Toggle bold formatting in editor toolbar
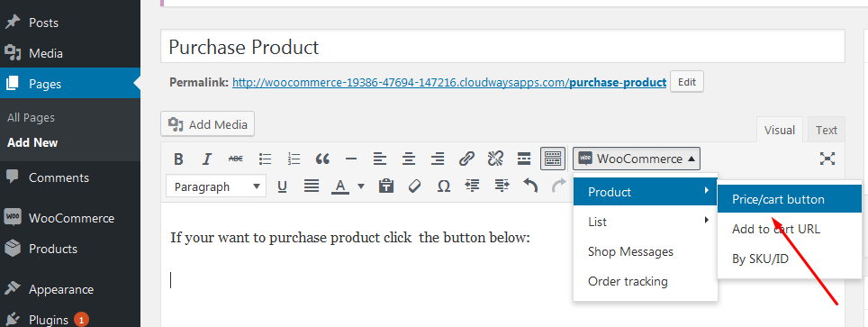The height and width of the screenshot is (327, 868). pyautogui.click(x=178, y=159)
